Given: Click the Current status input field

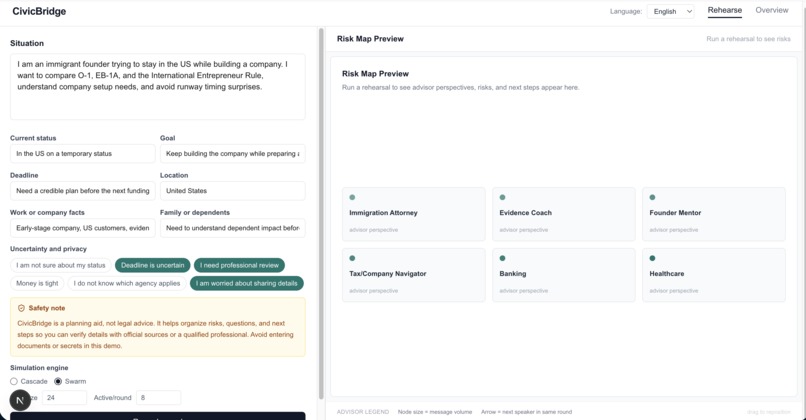Looking at the screenshot, I should tap(82, 154).
